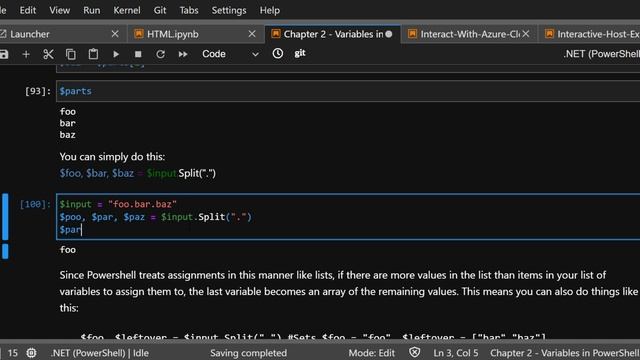Click the settings gear icon in status bar

[x=31, y=353]
